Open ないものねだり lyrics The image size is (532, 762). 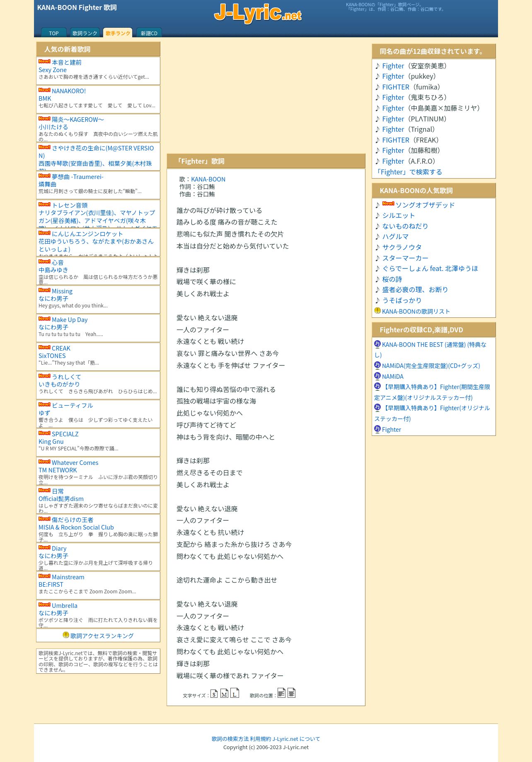405,226
